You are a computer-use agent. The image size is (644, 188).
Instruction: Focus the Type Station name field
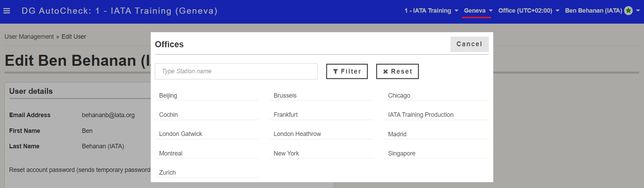click(236, 71)
